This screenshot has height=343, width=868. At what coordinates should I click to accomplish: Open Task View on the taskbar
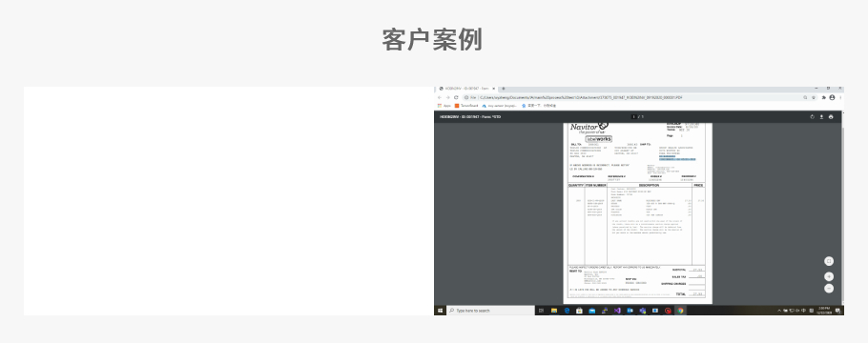pos(541,311)
